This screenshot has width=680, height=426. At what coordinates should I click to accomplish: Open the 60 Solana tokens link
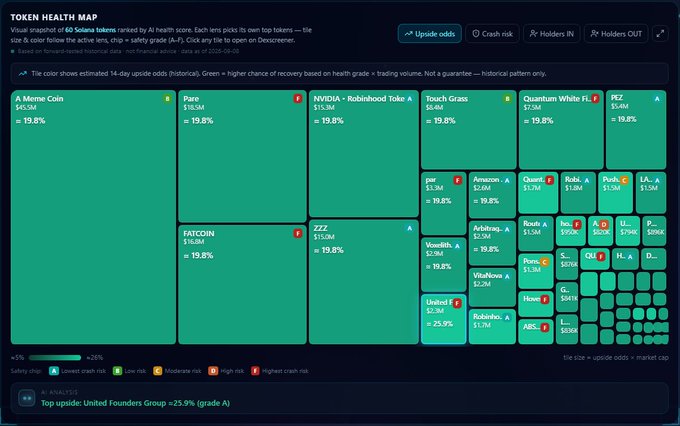point(91,30)
